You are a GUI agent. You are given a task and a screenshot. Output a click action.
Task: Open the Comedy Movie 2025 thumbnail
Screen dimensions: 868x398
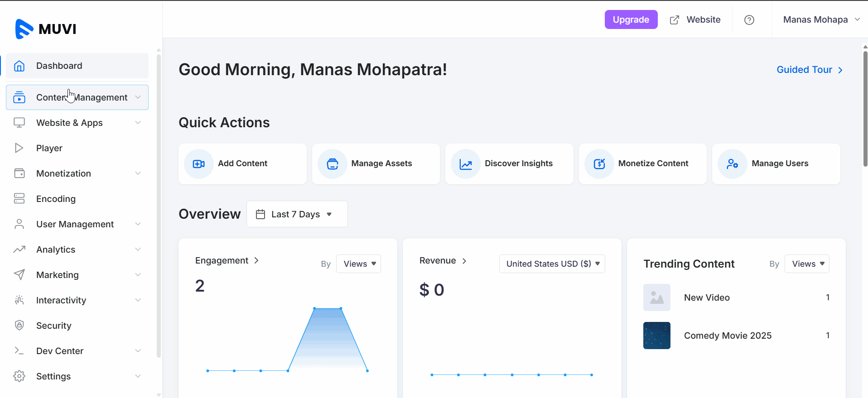coord(656,336)
